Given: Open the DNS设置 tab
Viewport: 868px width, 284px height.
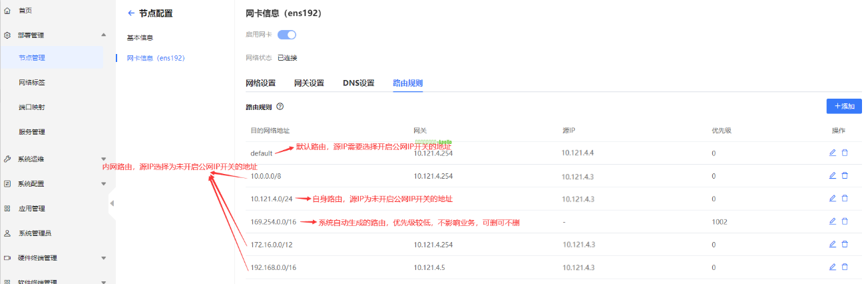Looking at the screenshot, I should point(358,83).
